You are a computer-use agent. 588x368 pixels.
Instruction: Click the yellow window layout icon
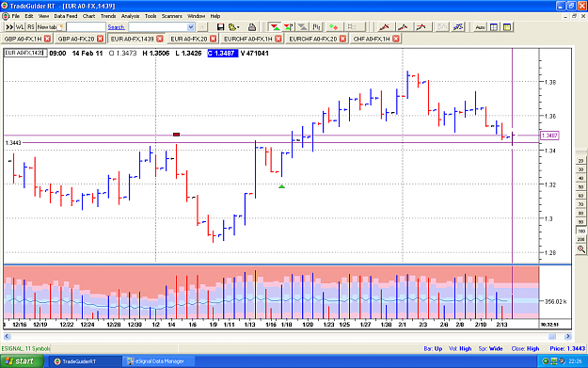click(507, 27)
